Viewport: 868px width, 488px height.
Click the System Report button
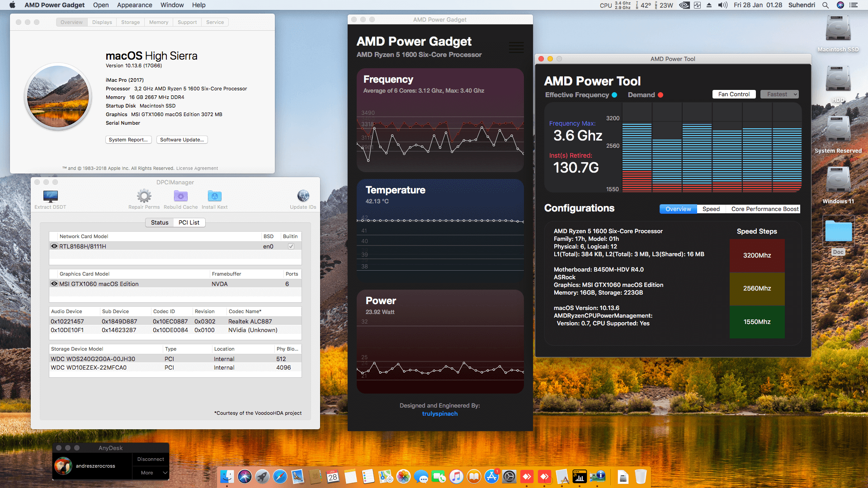pos(128,140)
